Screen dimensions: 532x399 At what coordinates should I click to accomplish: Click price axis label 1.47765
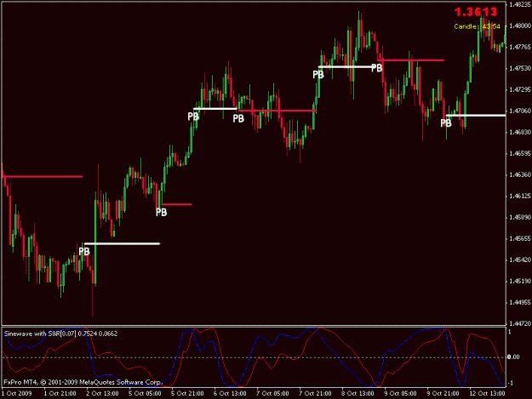520,47
